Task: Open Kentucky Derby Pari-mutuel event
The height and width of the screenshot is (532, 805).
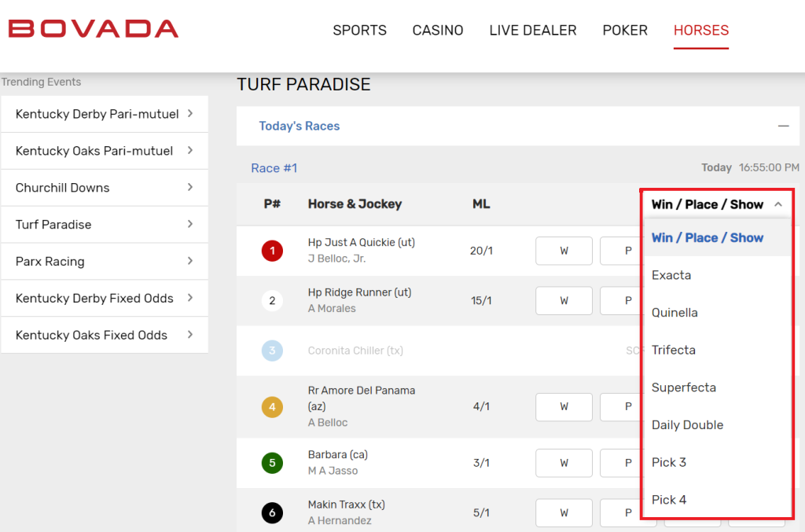Action: click(x=105, y=114)
